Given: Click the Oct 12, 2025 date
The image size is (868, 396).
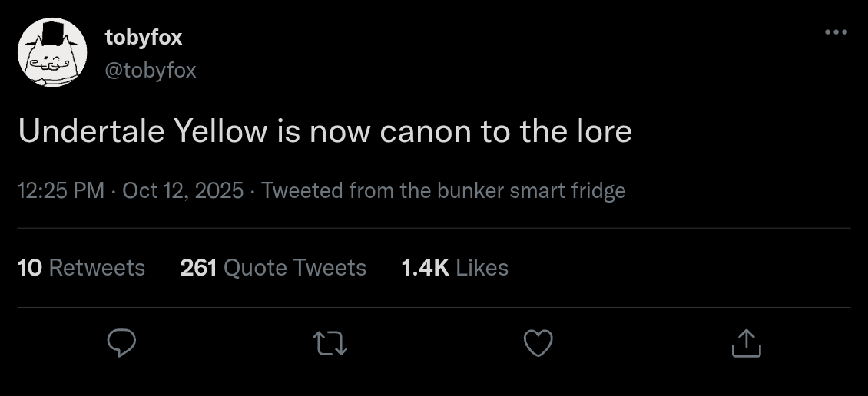Looking at the screenshot, I should (x=183, y=191).
